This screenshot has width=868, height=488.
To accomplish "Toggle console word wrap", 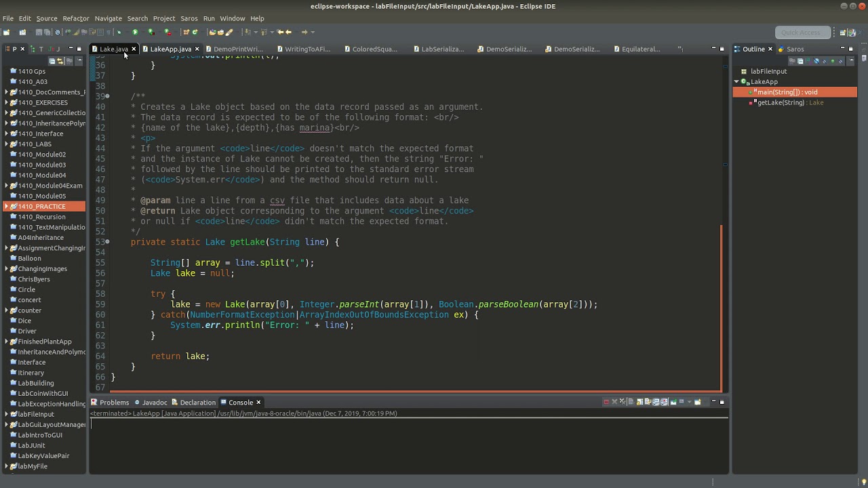I will 648,402.
